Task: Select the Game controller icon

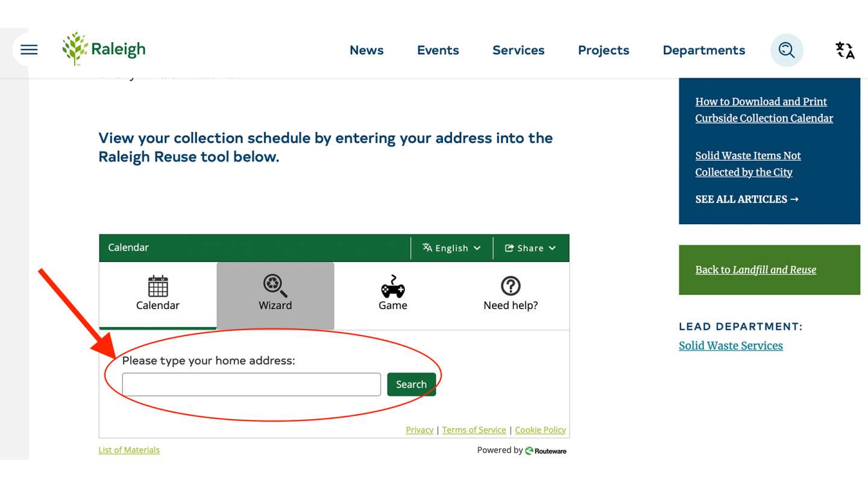Action: 392,286
